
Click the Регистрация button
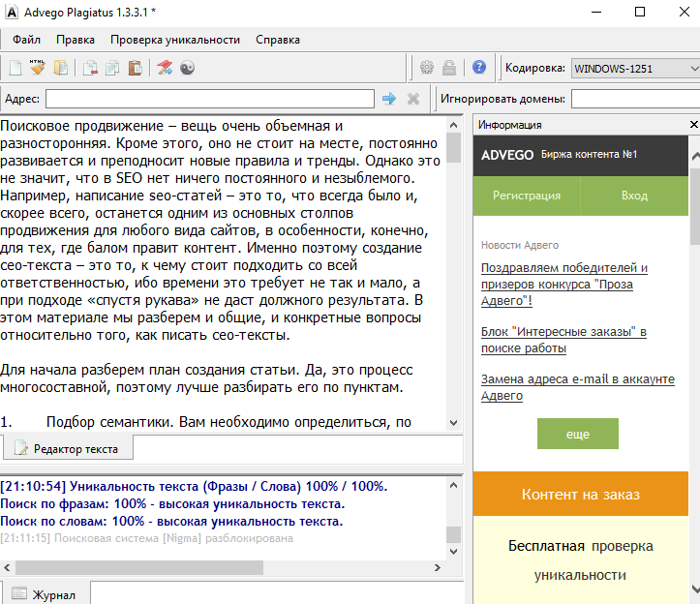coord(527,196)
